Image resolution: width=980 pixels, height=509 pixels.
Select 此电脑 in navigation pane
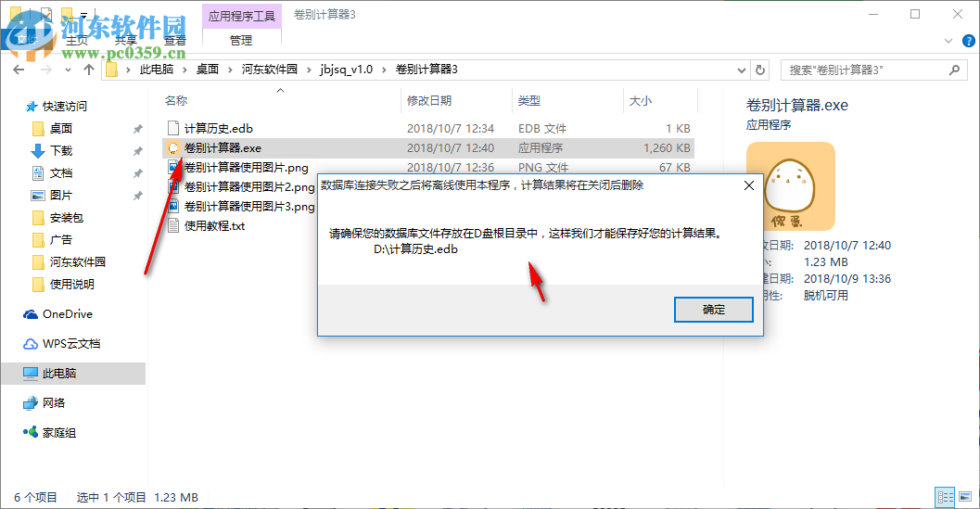tap(73, 374)
